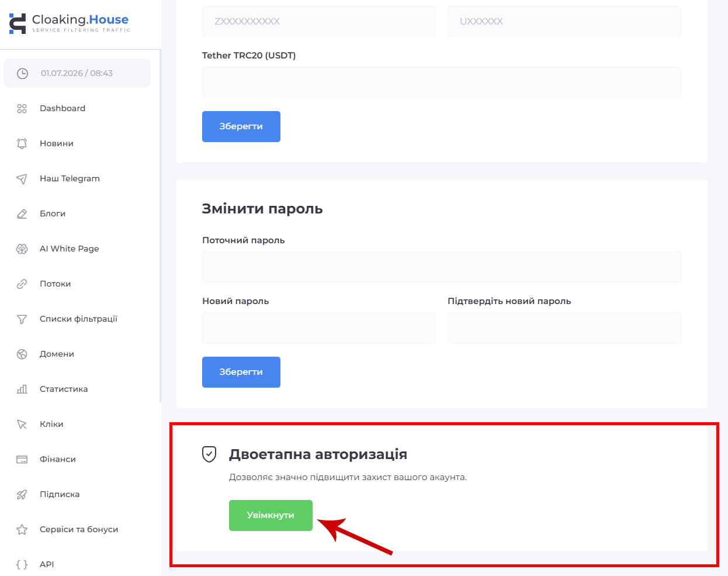728x576 pixels.
Task: Click the Новини bell icon
Action: [22, 143]
